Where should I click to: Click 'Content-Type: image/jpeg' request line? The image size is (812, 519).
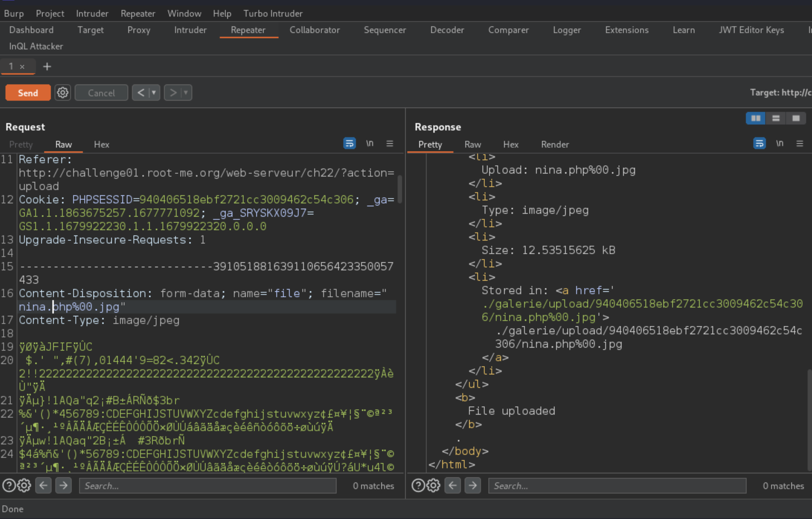99,320
